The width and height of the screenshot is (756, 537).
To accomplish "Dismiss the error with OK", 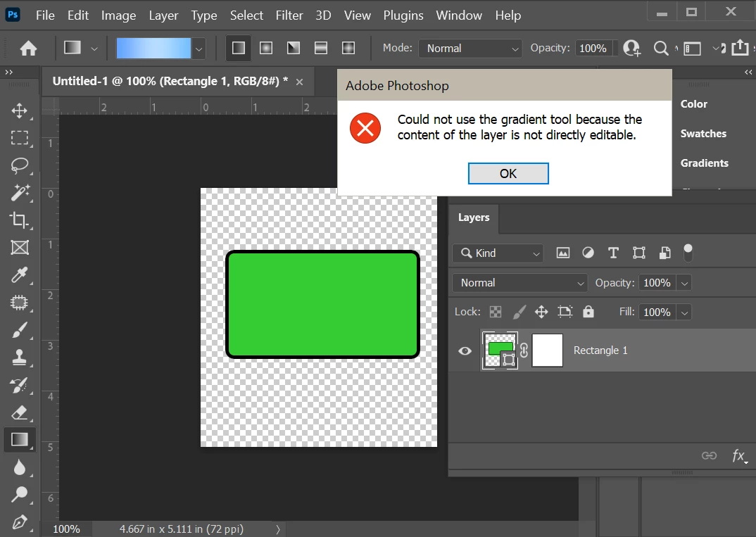I will [508, 174].
